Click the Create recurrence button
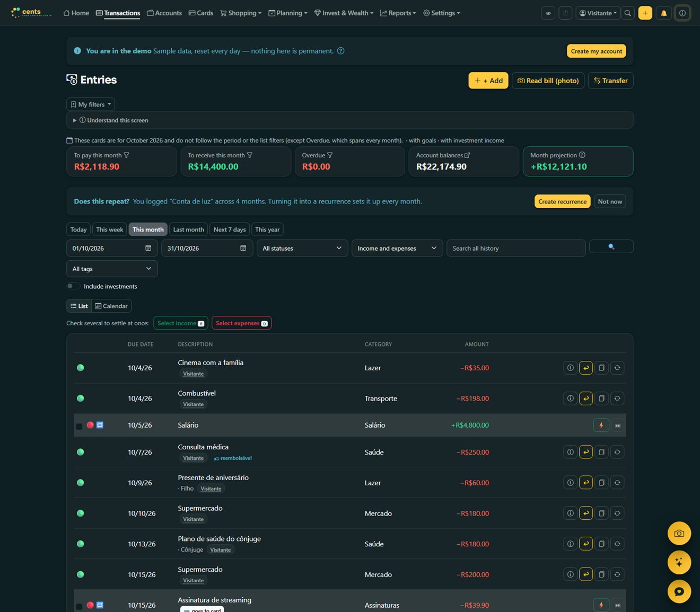This screenshot has width=700, height=612. tap(562, 201)
